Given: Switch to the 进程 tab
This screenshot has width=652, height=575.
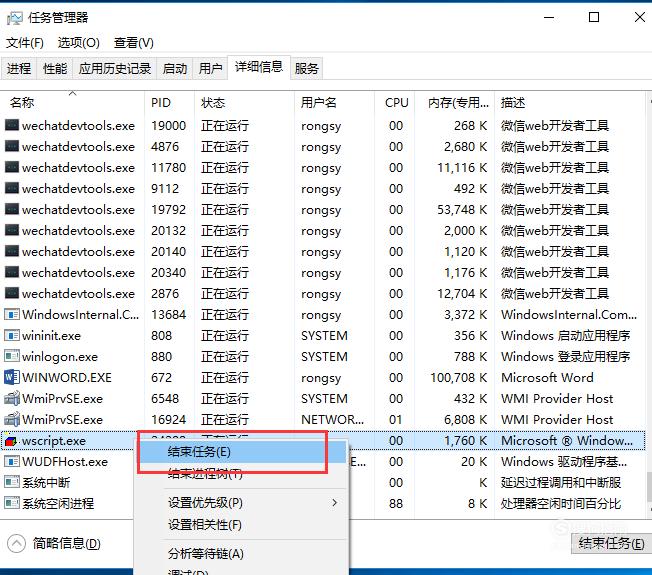Looking at the screenshot, I should tap(19, 68).
